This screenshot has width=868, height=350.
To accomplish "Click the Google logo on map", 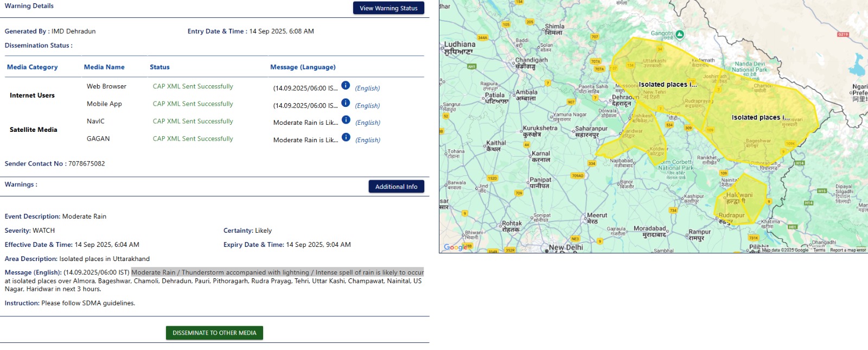I will pos(455,247).
